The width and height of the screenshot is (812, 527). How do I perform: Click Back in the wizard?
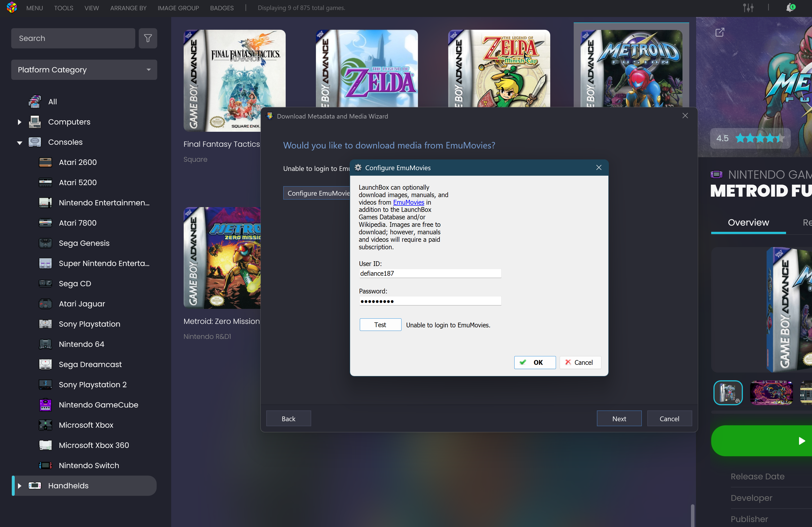point(288,418)
